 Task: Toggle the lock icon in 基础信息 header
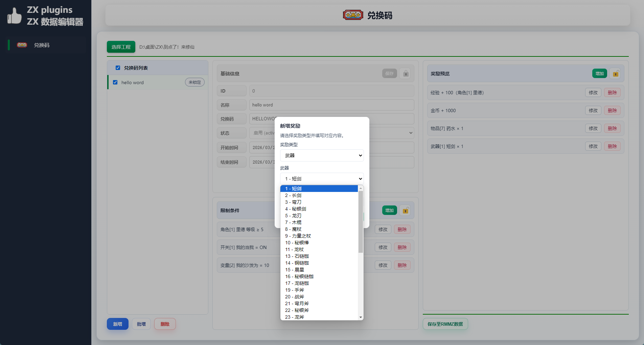click(406, 73)
